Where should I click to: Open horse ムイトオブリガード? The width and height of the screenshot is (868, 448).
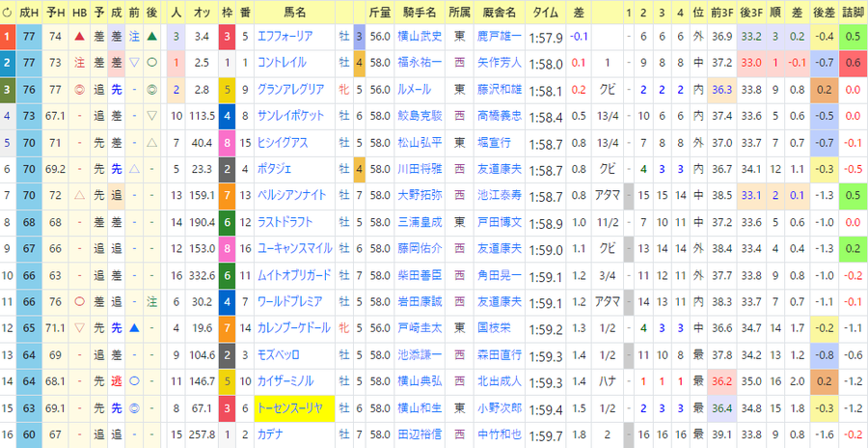[294, 275]
